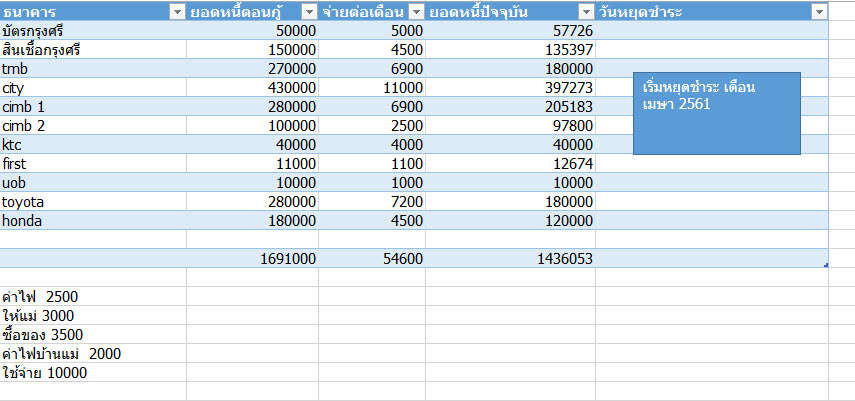Select the ktc cell

[93, 145]
